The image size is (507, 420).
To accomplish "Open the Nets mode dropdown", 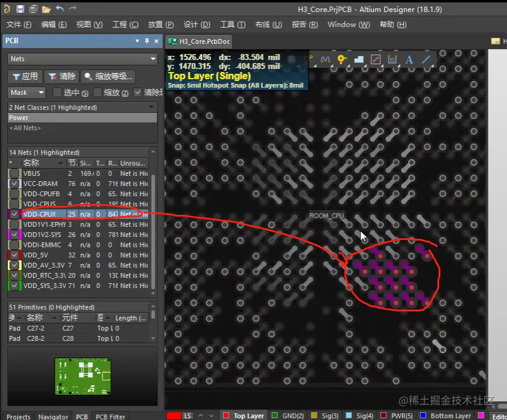I will (x=82, y=59).
